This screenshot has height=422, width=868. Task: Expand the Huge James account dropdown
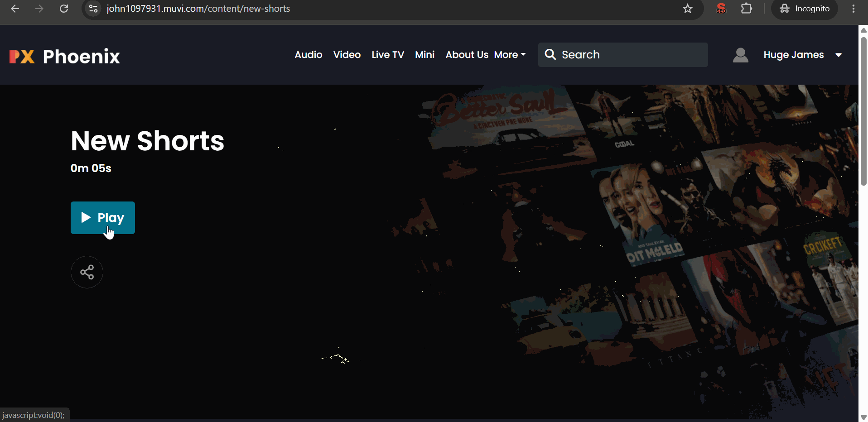click(x=803, y=55)
